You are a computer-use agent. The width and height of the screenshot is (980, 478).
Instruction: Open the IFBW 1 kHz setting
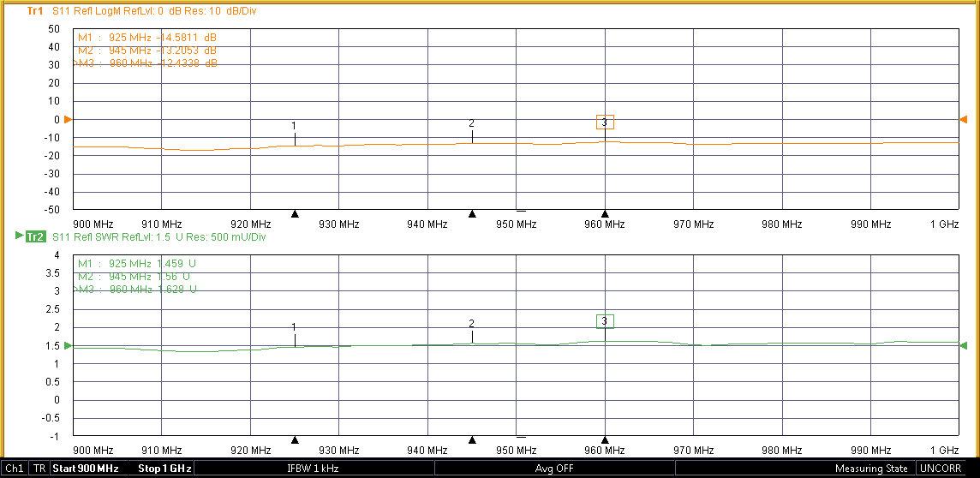(x=314, y=469)
